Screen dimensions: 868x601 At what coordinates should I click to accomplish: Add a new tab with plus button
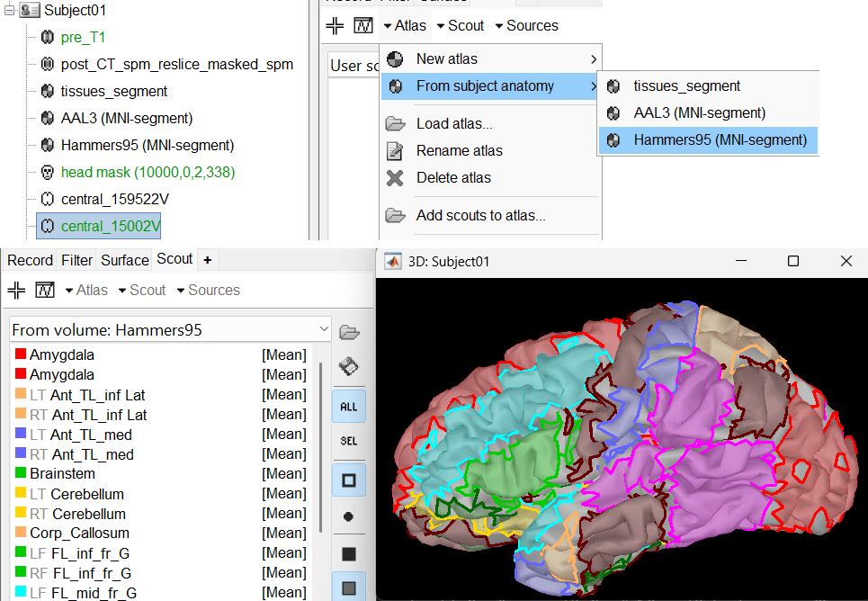208,260
